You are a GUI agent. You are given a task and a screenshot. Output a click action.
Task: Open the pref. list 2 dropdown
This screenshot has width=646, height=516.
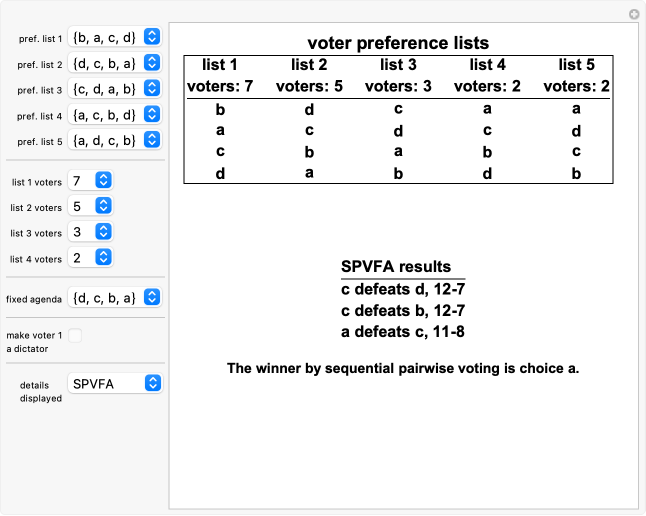pyautogui.click(x=114, y=63)
